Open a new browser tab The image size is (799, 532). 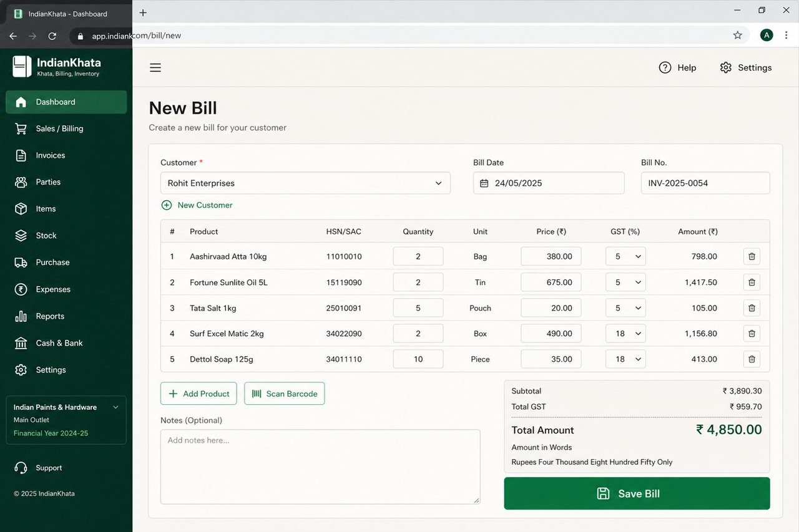(143, 12)
